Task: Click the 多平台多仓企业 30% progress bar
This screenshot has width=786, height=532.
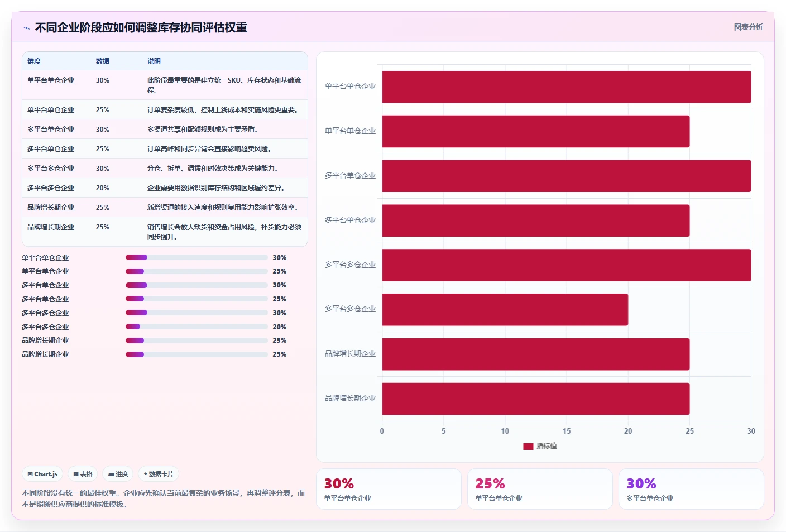Action: pos(196,313)
